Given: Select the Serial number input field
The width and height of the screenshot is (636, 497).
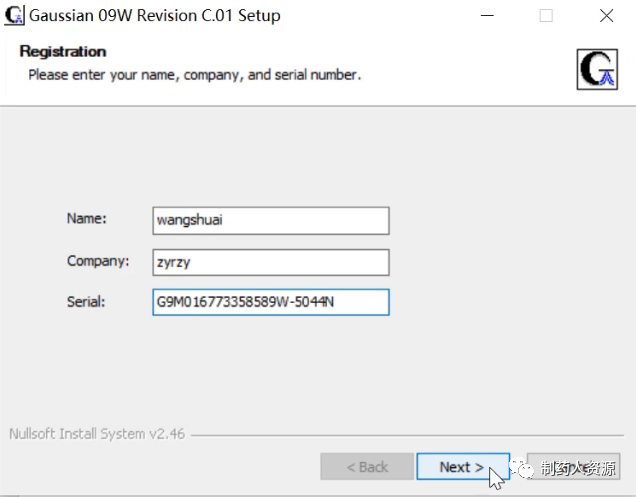Looking at the screenshot, I should click(270, 302).
